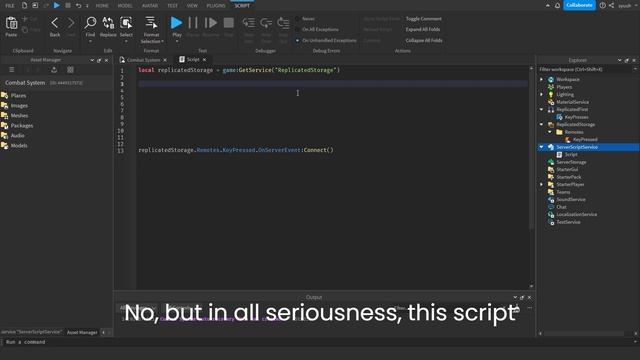Collapse the ReplicatedStorage tree node

click(542, 124)
